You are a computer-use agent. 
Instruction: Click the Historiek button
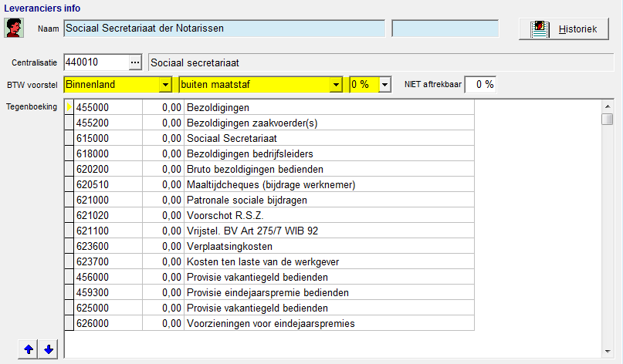pos(564,29)
